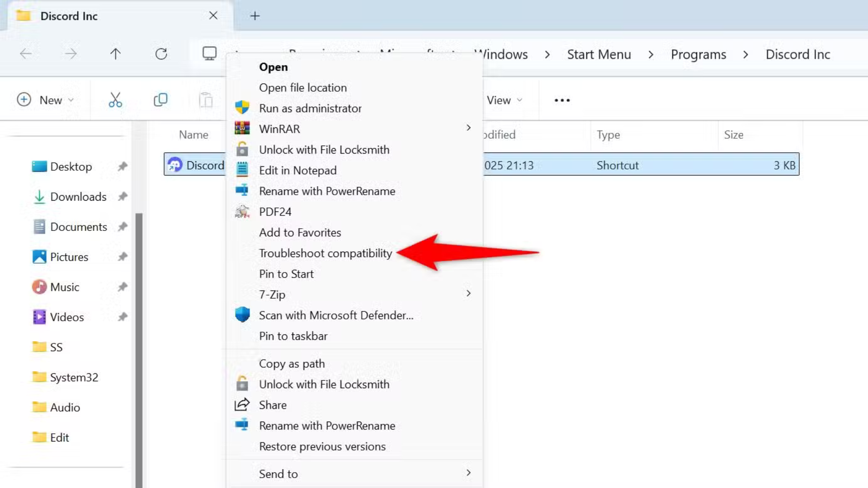
Task: Click the Paste icon in the toolbar
Action: (x=206, y=100)
